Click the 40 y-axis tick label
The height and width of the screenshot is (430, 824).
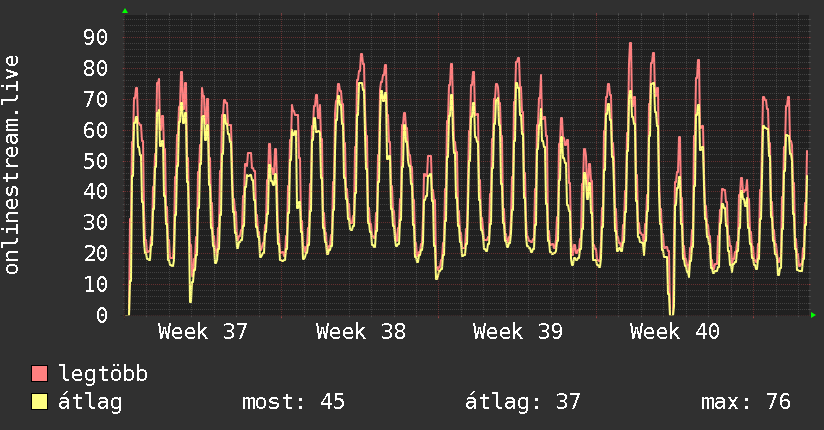point(96,191)
